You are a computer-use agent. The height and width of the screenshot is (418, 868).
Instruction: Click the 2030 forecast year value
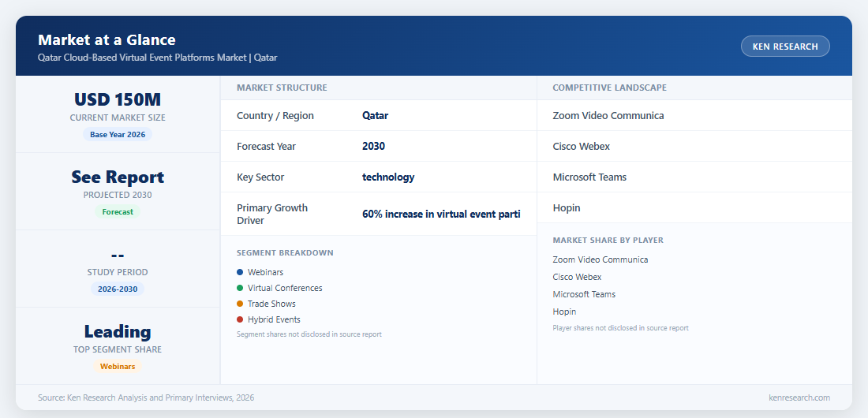(374, 147)
